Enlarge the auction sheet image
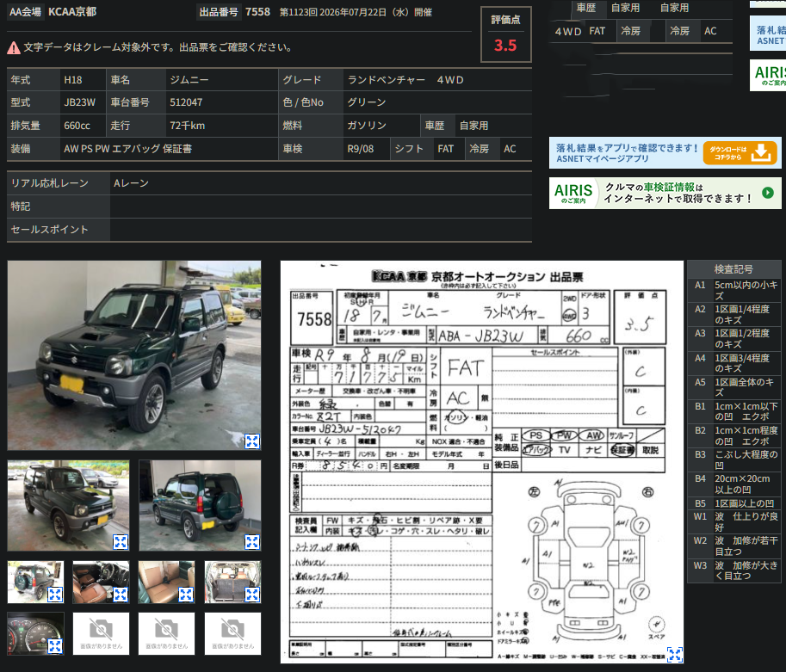The image size is (786, 672). tap(675, 655)
